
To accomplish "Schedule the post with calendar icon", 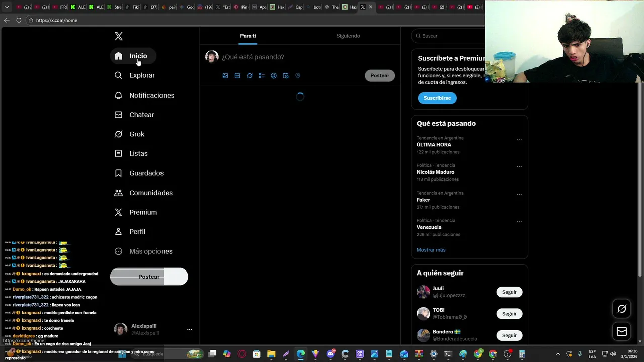I will (286, 76).
